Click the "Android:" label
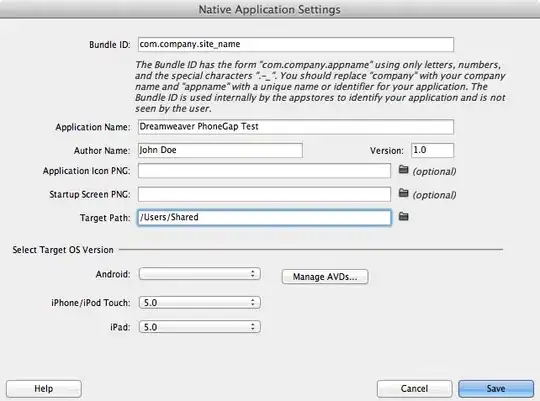Screen dimensions: 540x401 click(x=113, y=274)
